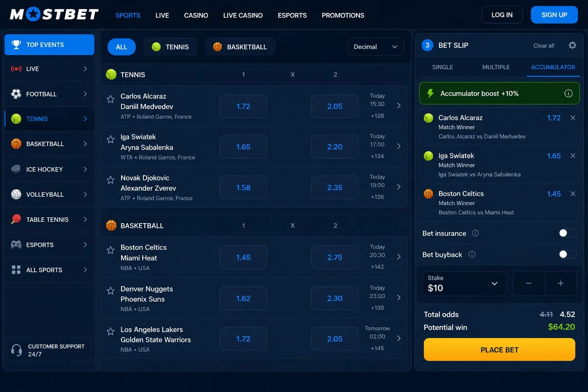Star the Celtics vs Miami Heat game
588x392 pixels.
point(111,250)
